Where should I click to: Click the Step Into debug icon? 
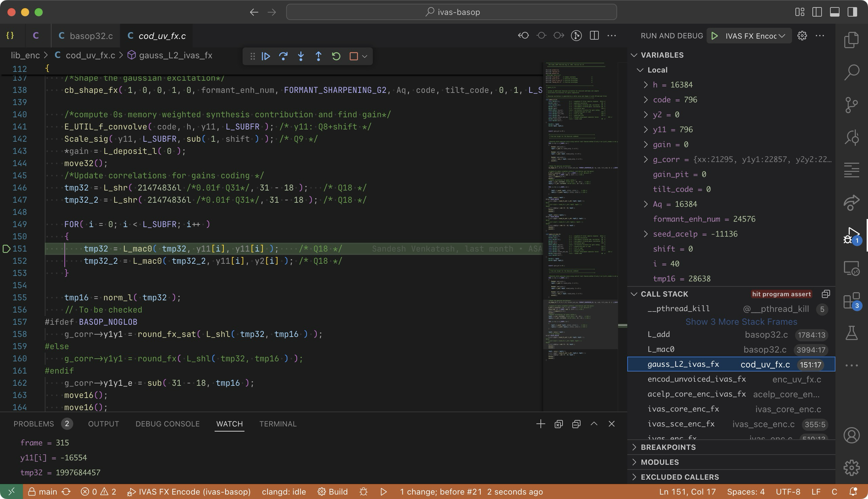coord(301,56)
